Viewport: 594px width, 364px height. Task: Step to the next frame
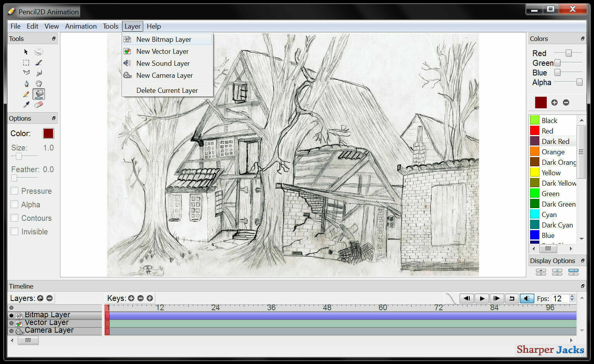pyautogui.click(x=497, y=298)
